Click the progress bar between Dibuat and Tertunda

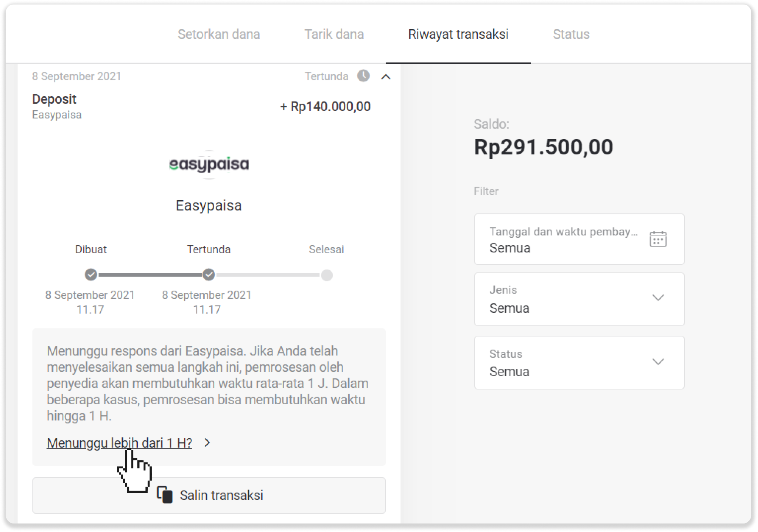[150, 275]
